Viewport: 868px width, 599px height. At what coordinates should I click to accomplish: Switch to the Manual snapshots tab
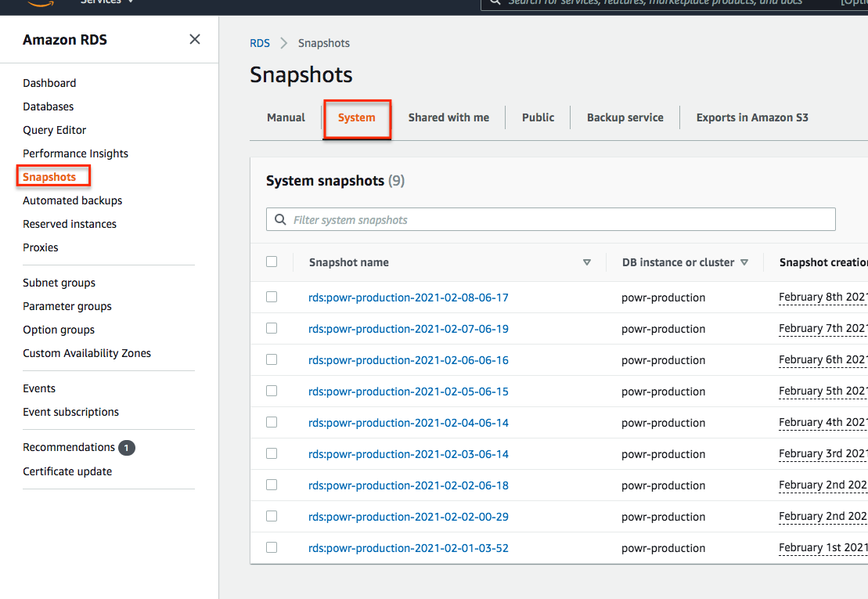286,117
